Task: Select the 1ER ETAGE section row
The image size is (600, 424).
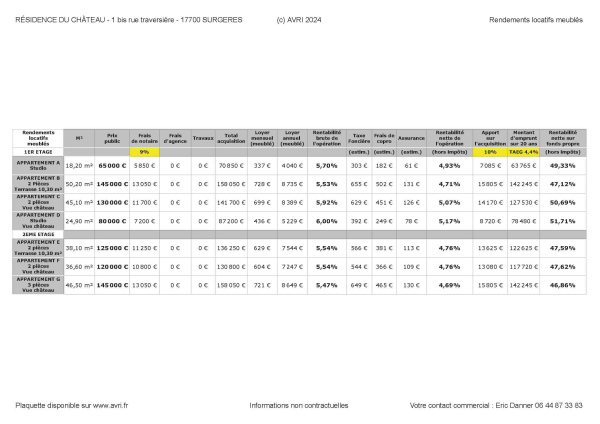Action: pyautogui.click(x=38, y=152)
